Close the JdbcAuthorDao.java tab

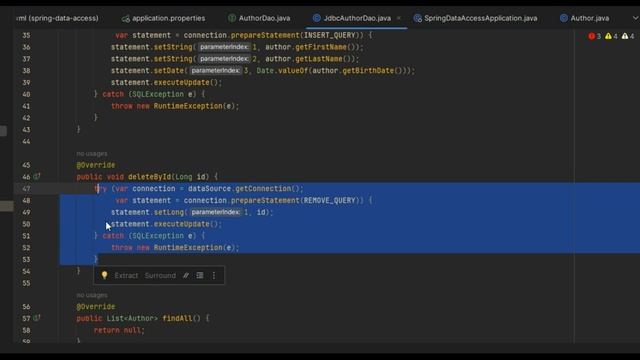coord(399,18)
